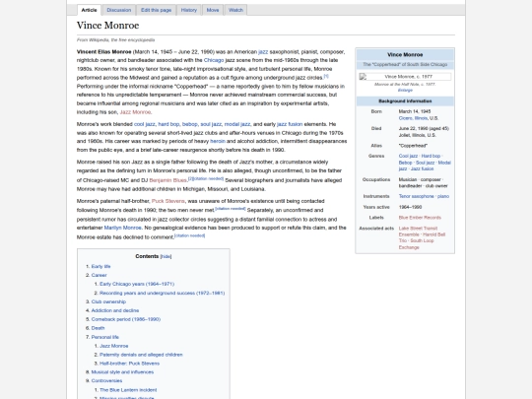Open the Article tab
The image size is (532, 399).
(89, 10)
